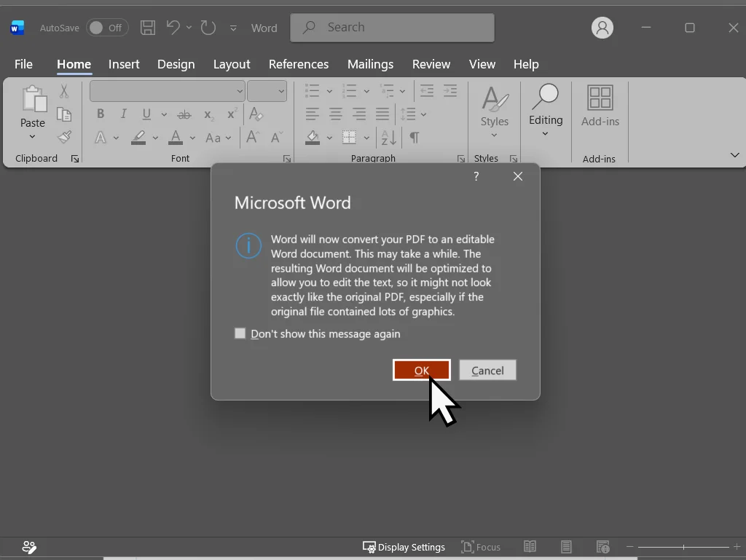The image size is (746, 560).
Task: Switch to the Layout tab
Action: point(232,64)
